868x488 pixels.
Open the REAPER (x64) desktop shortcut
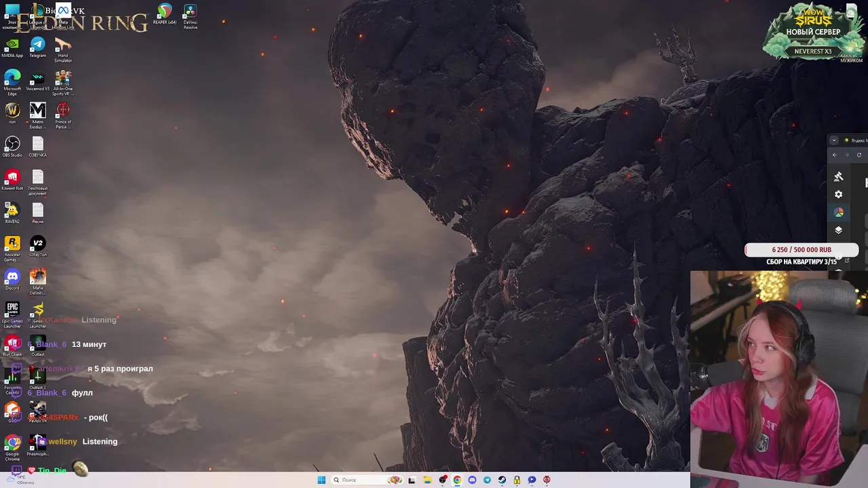tap(165, 14)
